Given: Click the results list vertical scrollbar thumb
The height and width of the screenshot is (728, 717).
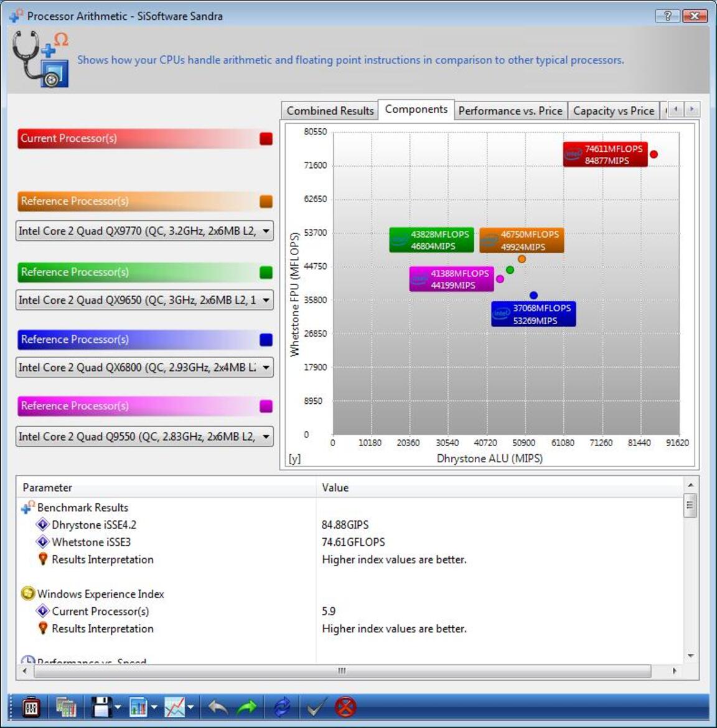Looking at the screenshot, I should [690, 506].
